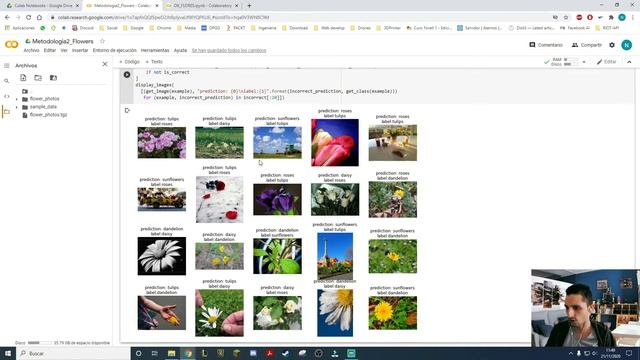Viewport: 640px width, 360px height.
Task: Open the Herramientas menu
Action: (x=155, y=50)
